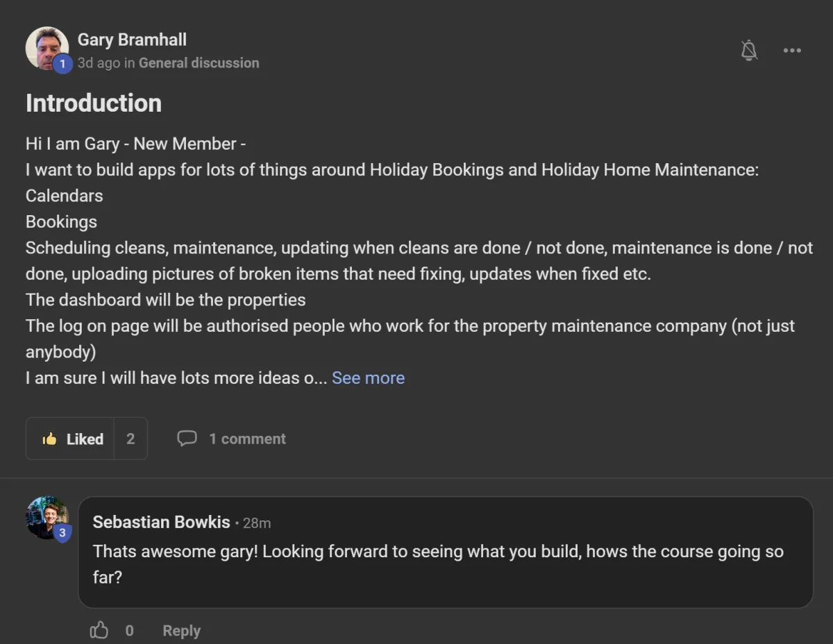Screen dimensions: 833x644
Task: Click the 3d ago post timestamp
Action: point(99,62)
